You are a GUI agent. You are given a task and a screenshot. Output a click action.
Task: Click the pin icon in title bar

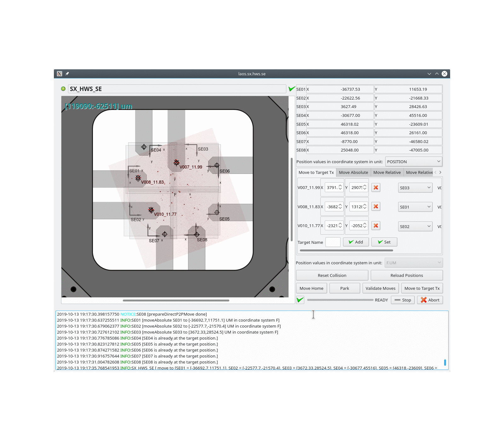[x=67, y=74]
